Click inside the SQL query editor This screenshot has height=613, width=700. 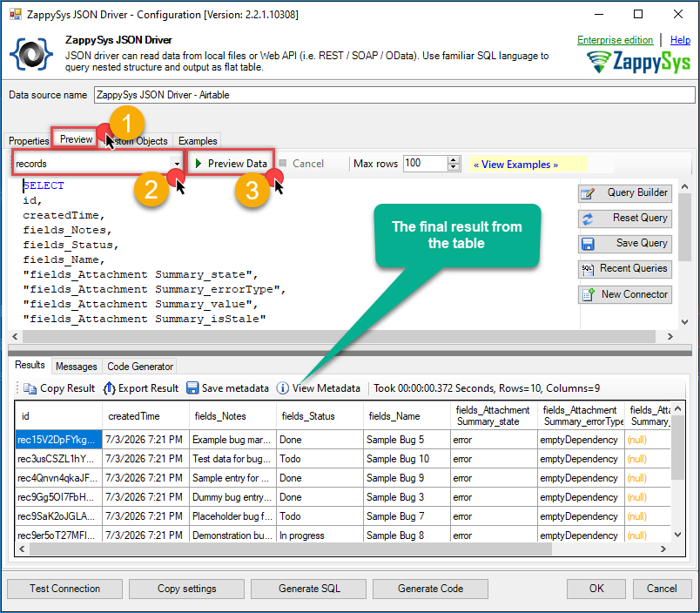point(293,253)
